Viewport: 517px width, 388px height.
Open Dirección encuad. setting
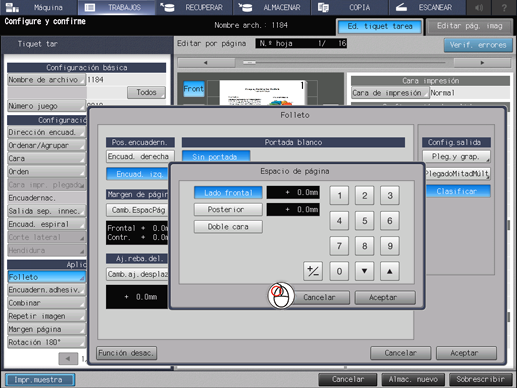click(46, 132)
